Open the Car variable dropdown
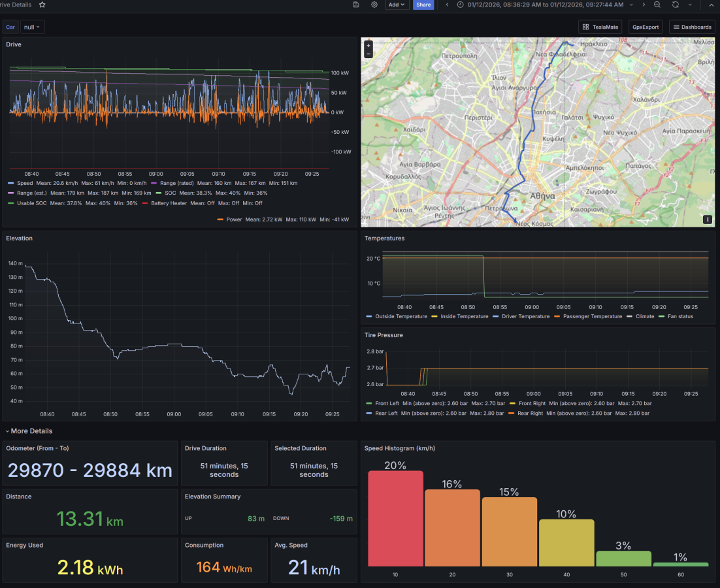Viewport: 720px width, 588px height. (32, 27)
